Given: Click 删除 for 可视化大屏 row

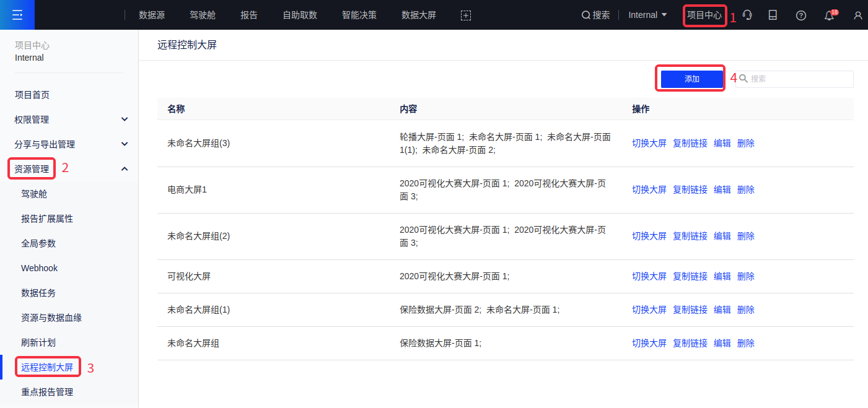Looking at the screenshot, I should [x=745, y=276].
